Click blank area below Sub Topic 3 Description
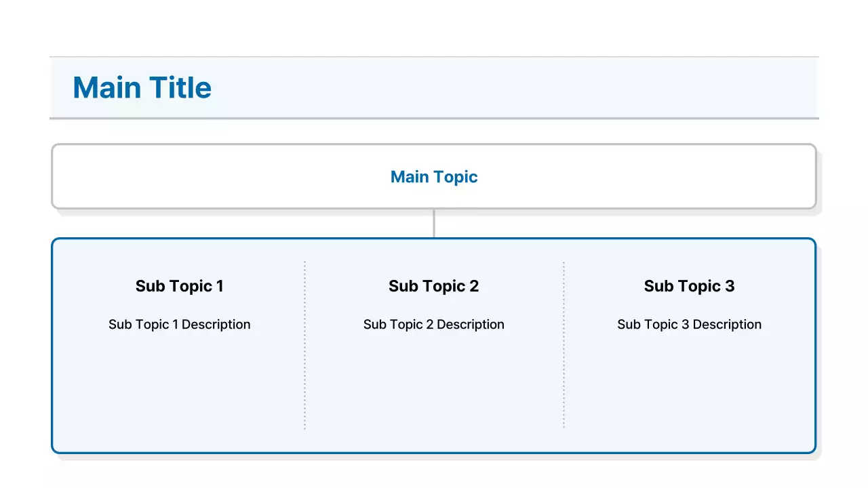868x488 pixels. [x=689, y=386]
